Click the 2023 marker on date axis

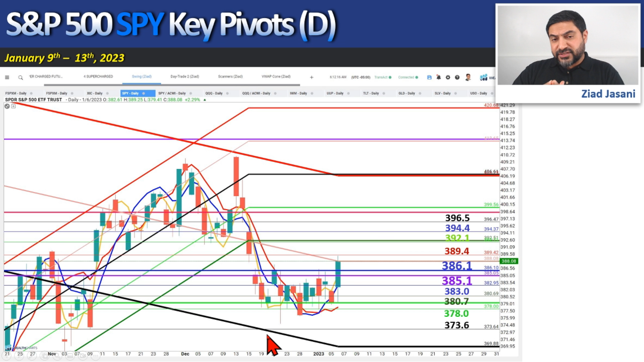coord(318,354)
